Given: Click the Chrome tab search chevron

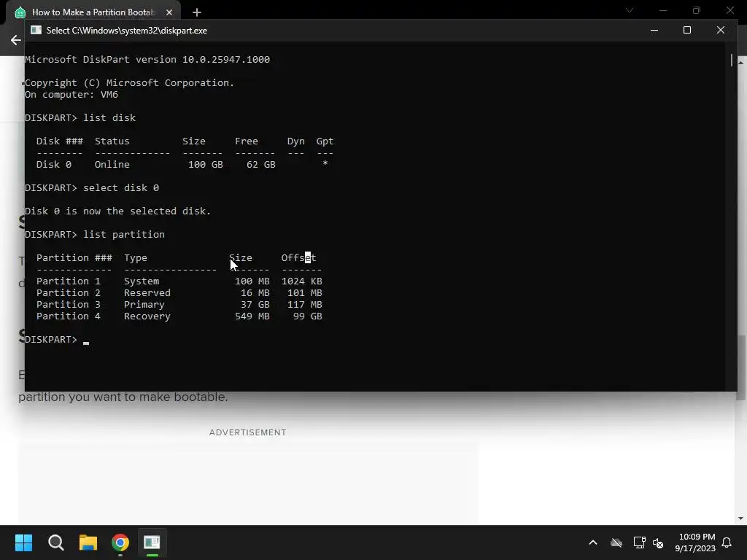Looking at the screenshot, I should click(630, 10).
